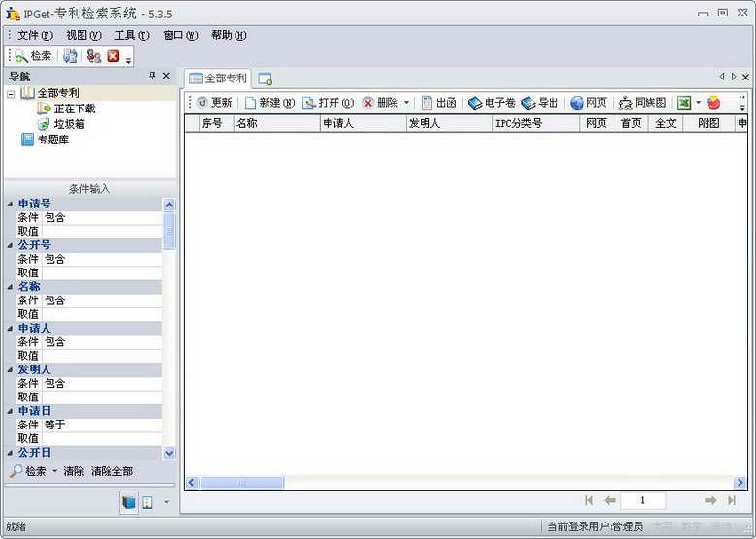This screenshot has height=539, width=756.
Task: Select 全部专利 in the navigation tree
Action: point(58,93)
